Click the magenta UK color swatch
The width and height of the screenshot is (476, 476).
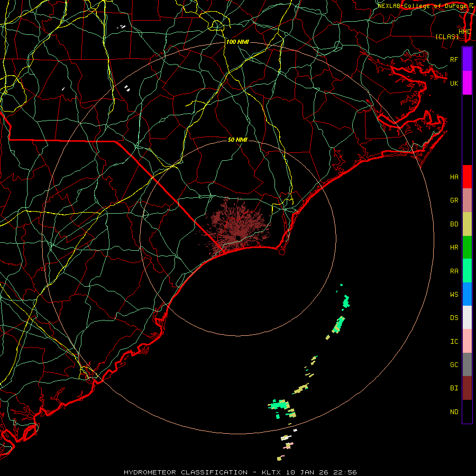467,83
